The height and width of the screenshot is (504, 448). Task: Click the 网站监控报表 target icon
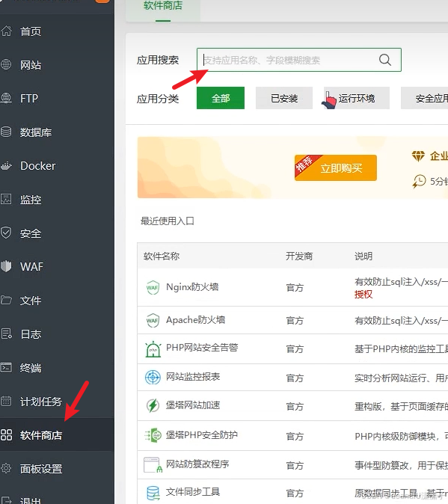click(x=153, y=378)
